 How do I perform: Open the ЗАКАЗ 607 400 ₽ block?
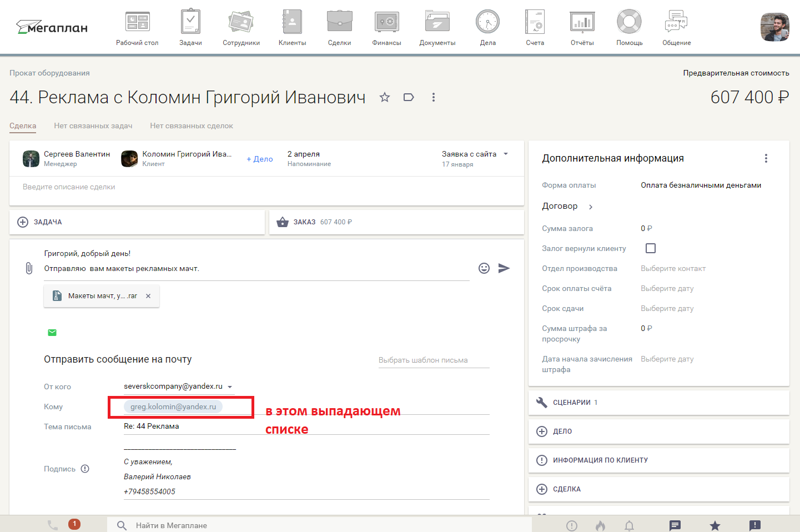[x=396, y=222]
